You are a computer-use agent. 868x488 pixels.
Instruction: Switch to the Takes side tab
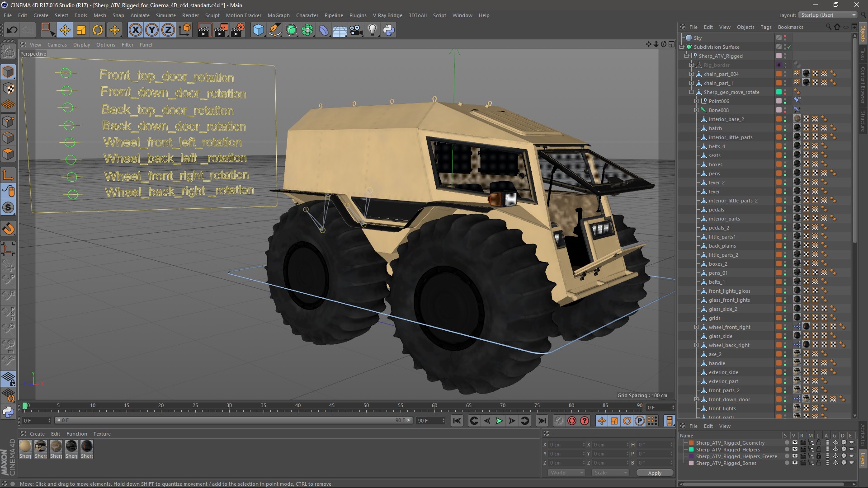coord(863,55)
